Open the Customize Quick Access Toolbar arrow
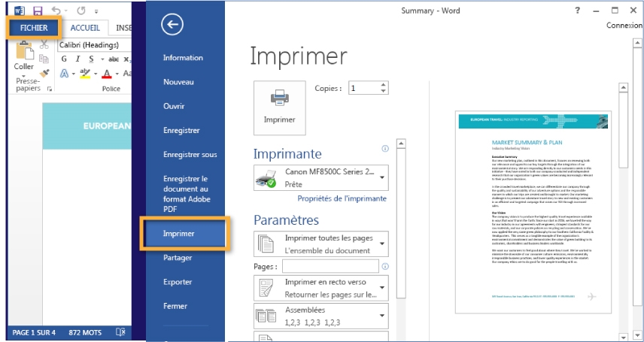Image resolution: width=644 pixels, height=342 pixels. tap(96, 11)
